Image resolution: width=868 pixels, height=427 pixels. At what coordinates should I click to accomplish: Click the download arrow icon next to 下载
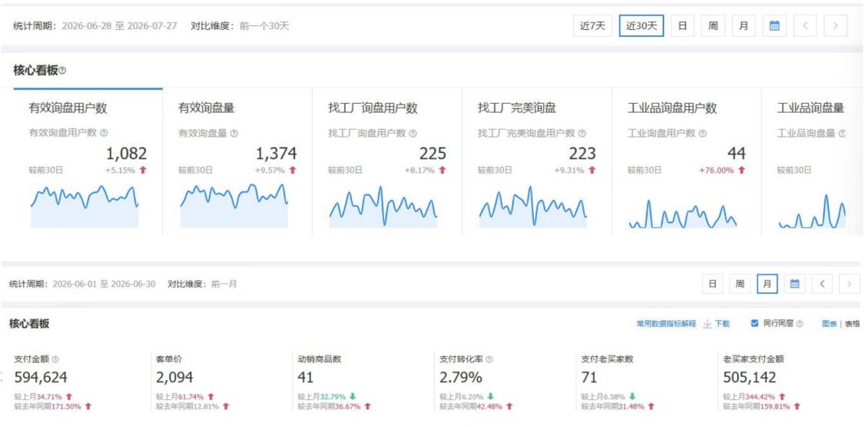[x=707, y=323]
